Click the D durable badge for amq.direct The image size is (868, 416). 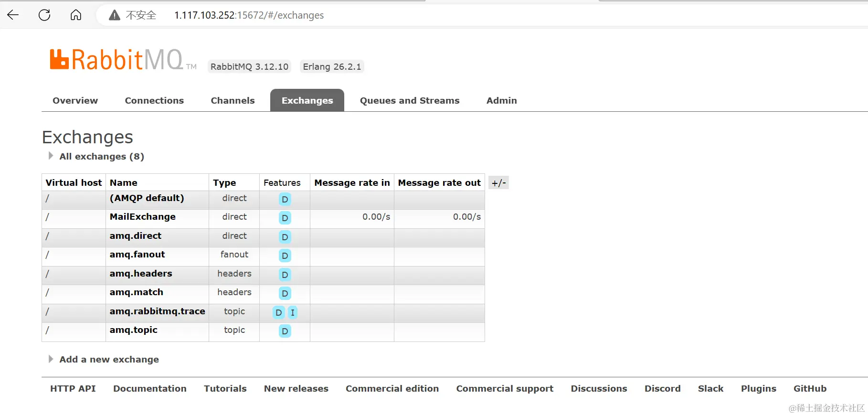tap(285, 237)
